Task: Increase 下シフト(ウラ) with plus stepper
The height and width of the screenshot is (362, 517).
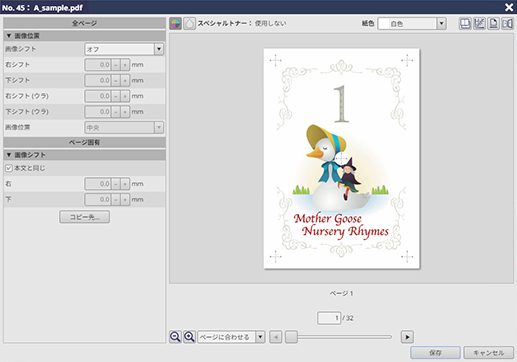Action: (x=125, y=112)
